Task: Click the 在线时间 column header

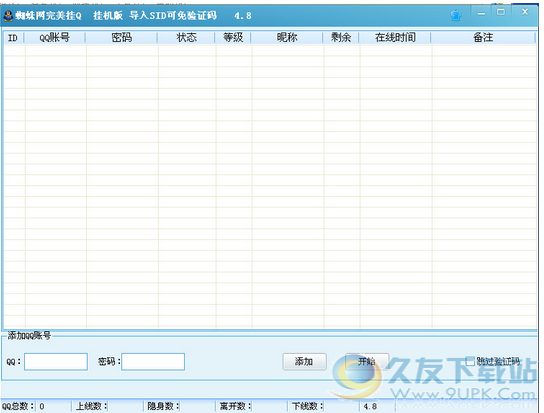Action: (x=395, y=37)
